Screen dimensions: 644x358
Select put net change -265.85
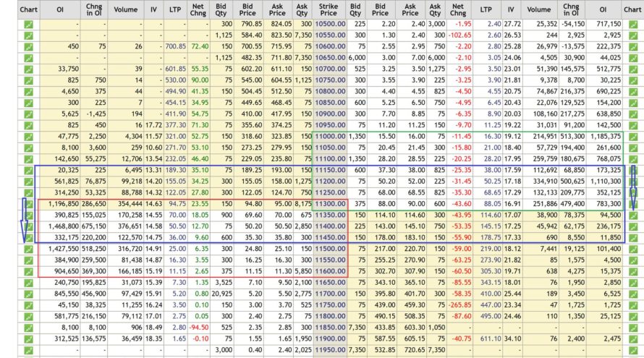tap(460, 305)
